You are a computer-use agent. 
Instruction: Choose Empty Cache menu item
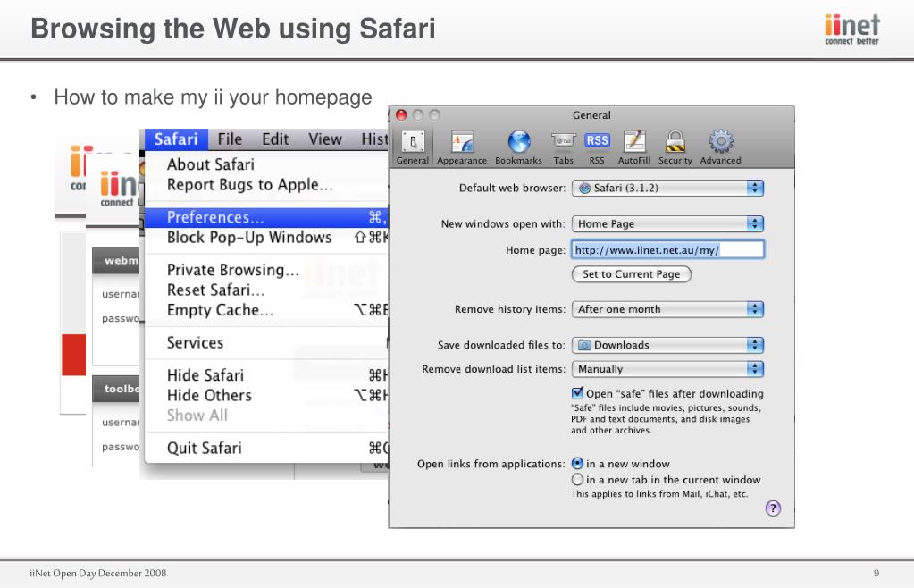[266, 310]
